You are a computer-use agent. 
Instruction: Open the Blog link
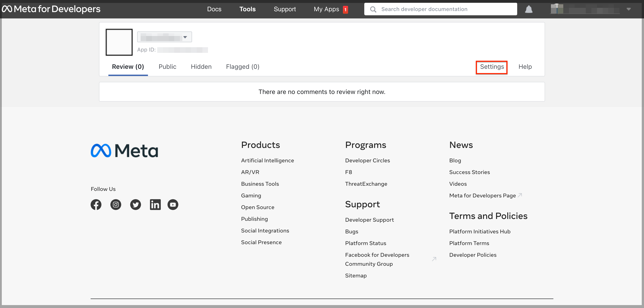(455, 161)
